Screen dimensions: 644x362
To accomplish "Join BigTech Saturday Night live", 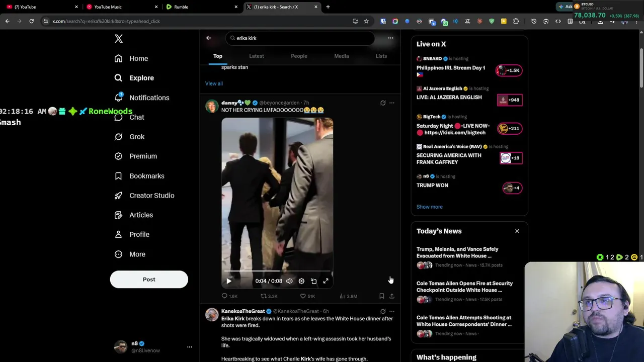I will point(509,128).
